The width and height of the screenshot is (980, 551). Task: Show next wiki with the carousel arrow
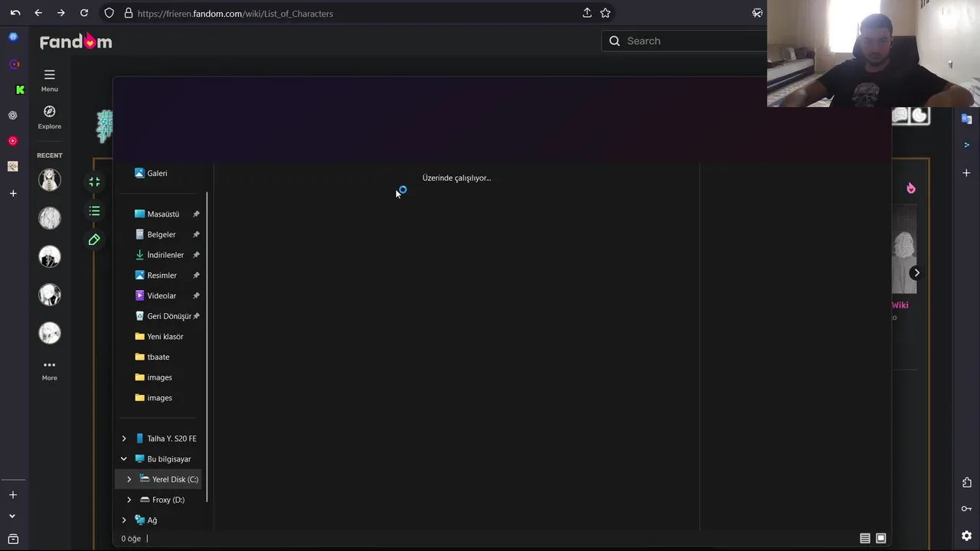tap(916, 273)
